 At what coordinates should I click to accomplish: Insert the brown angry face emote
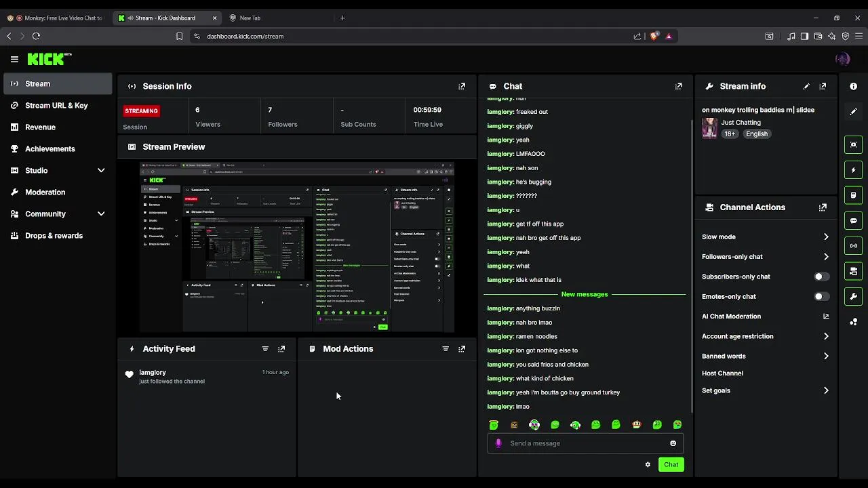coord(514,425)
